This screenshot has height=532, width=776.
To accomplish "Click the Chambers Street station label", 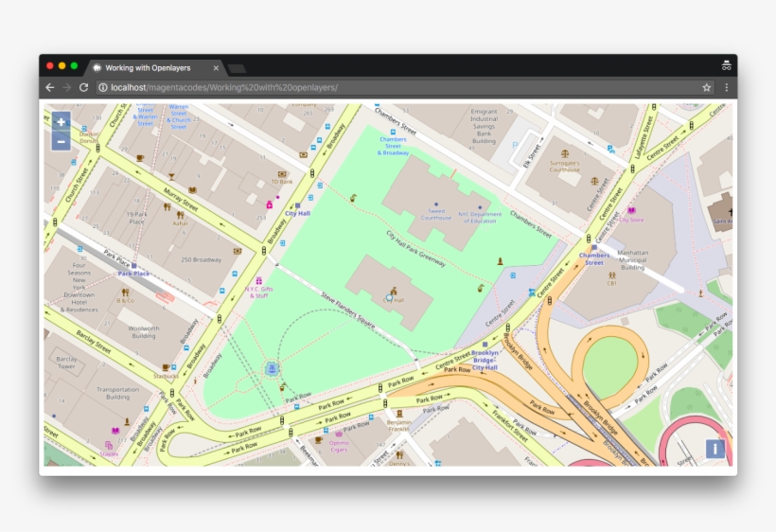I will tap(593, 258).
